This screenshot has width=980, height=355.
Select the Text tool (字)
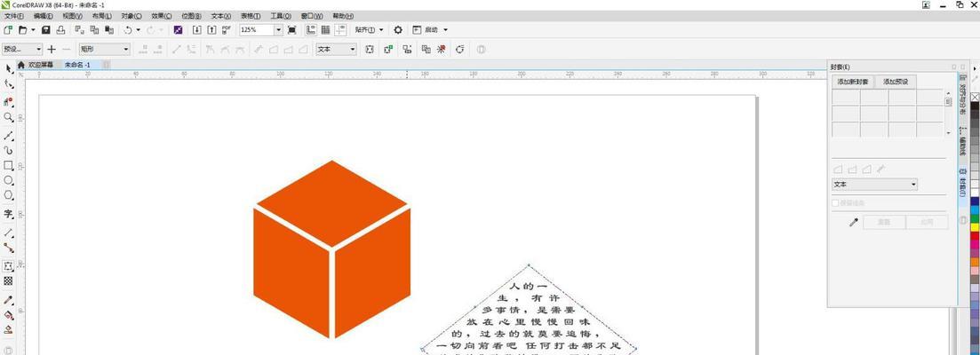(8, 213)
